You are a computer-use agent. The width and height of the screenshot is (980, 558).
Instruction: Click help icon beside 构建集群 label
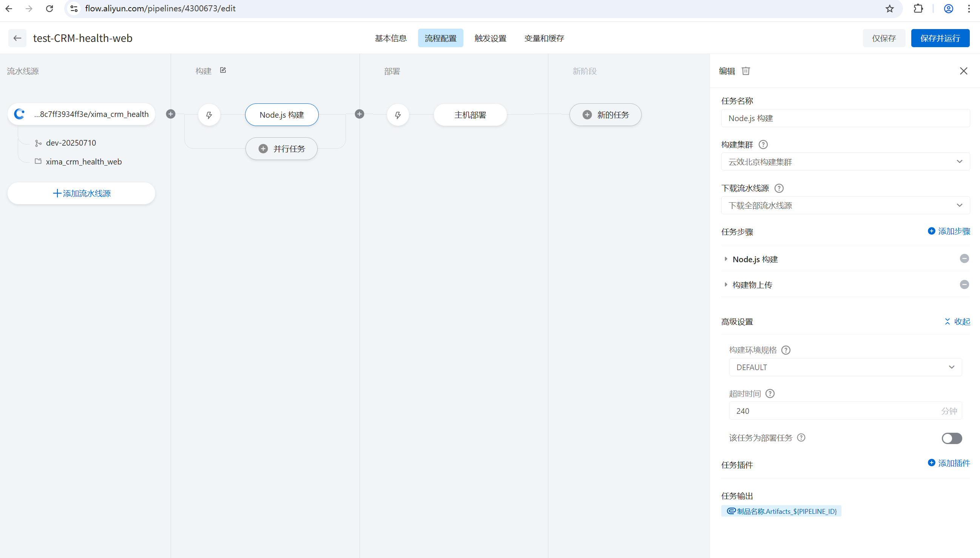[763, 144]
